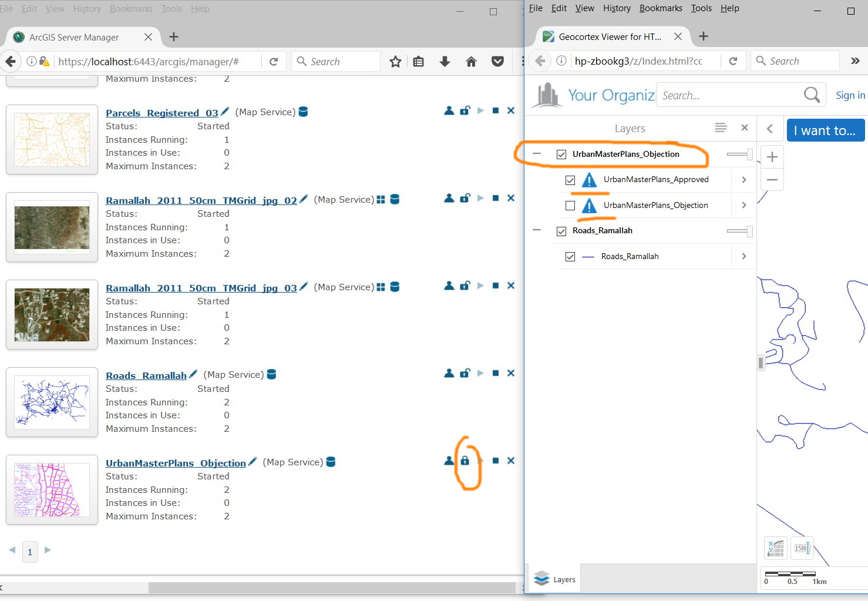This screenshot has width=868, height=601.
Task: Select page 1 of services list
Action: click(30, 552)
